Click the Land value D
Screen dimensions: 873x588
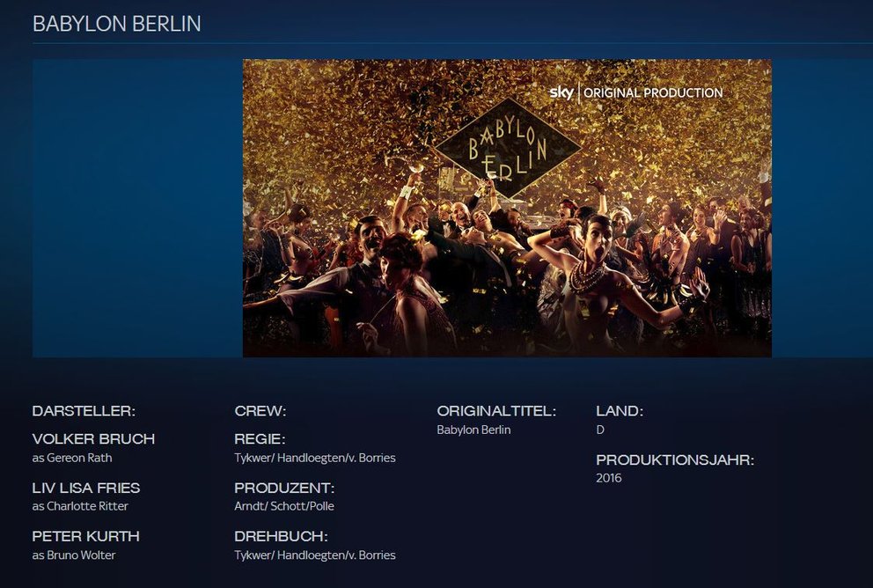pos(600,430)
